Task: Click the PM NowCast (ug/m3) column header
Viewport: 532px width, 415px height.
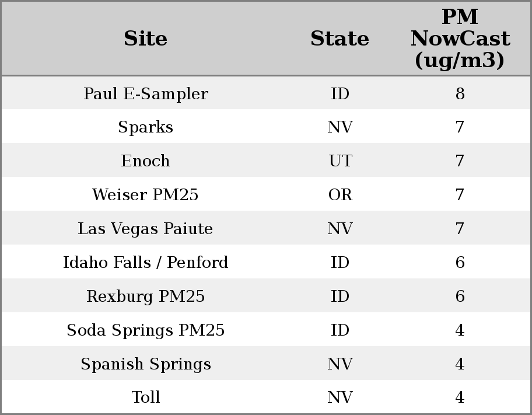Action: (460, 39)
